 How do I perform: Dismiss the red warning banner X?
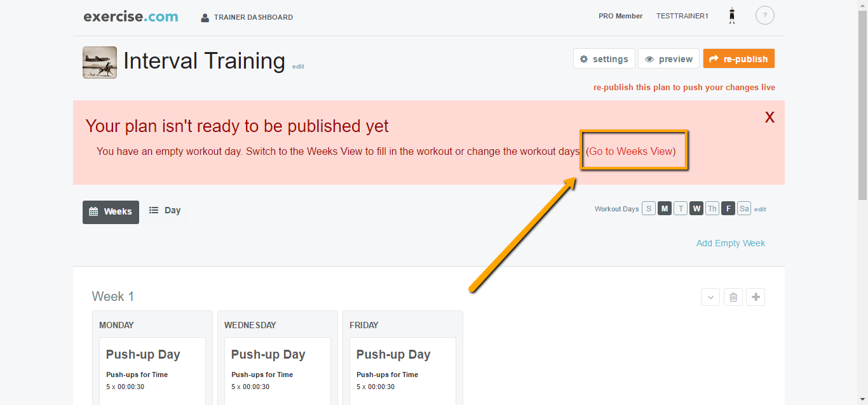[770, 117]
